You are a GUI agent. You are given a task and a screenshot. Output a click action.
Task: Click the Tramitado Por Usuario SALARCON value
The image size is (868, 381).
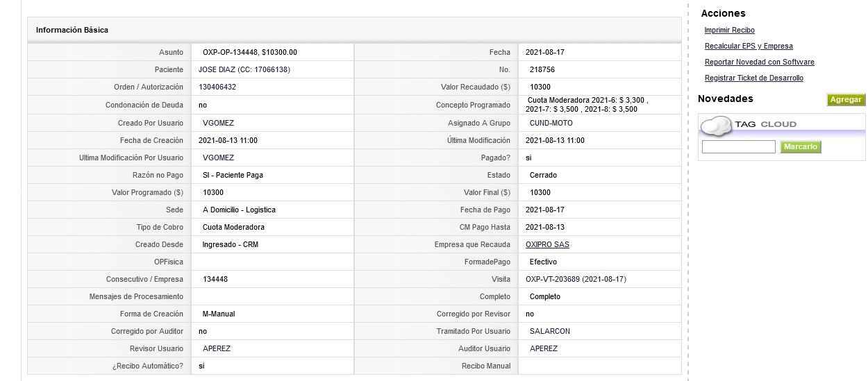pos(549,332)
